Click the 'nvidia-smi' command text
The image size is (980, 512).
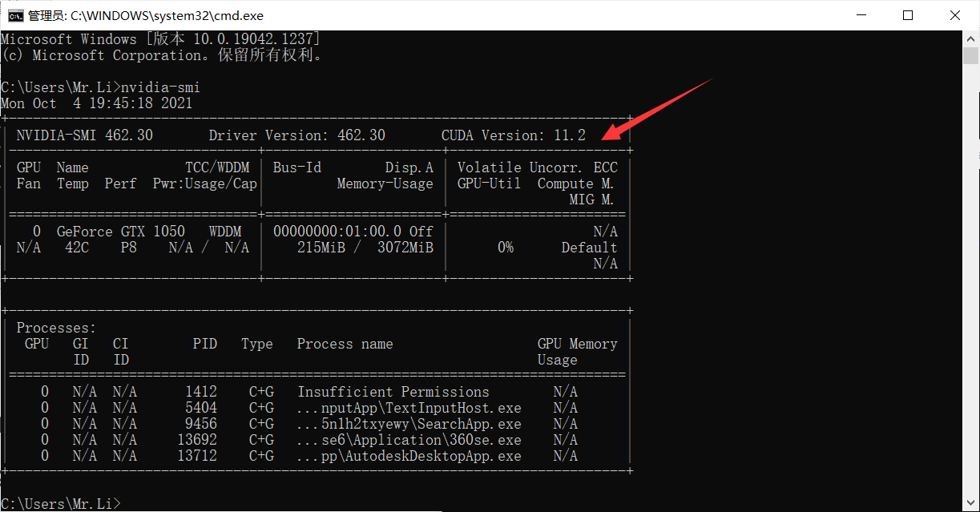point(160,87)
